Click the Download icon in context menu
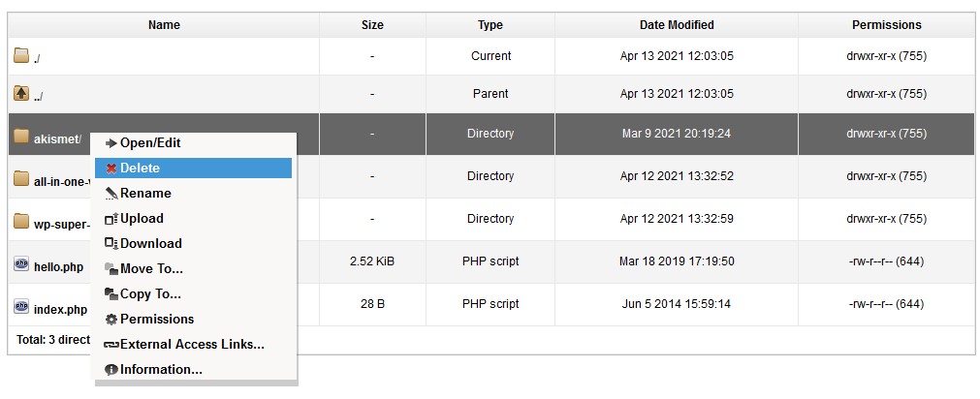 click(x=111, y=244)
